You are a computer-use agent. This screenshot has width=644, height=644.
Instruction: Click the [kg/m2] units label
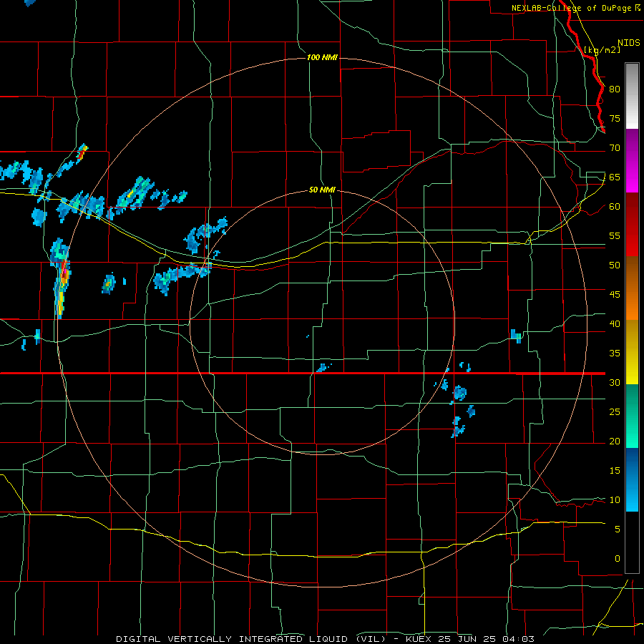602,49
